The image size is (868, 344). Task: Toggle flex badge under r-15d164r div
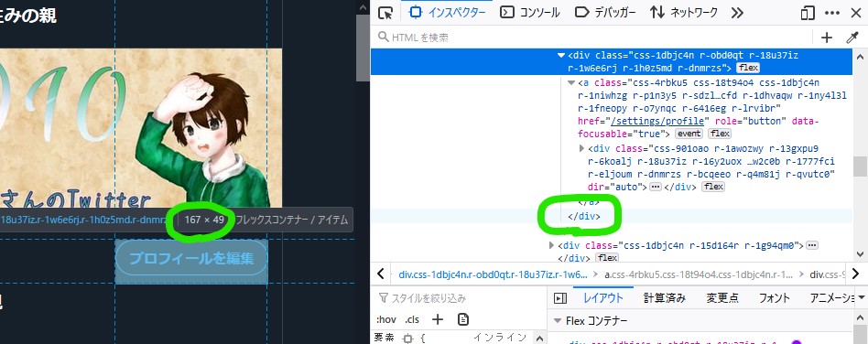[607, 258]
